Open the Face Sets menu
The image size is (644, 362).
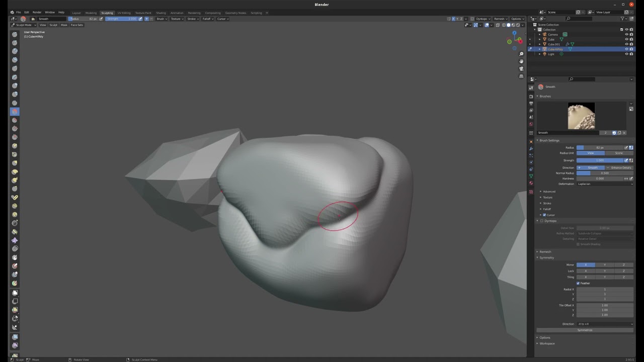click(x=77, y=25)
